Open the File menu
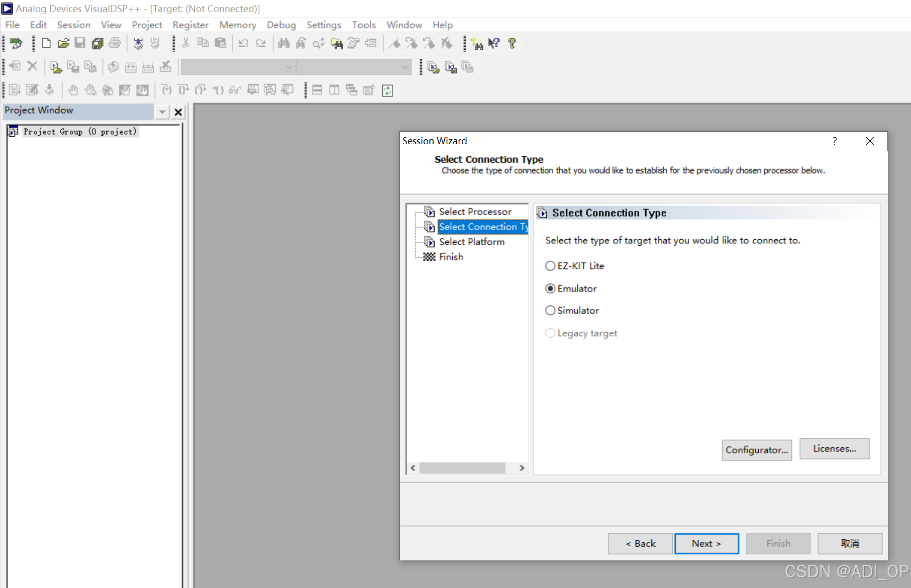Screen dimensions: 911x588 click(12, 25)
